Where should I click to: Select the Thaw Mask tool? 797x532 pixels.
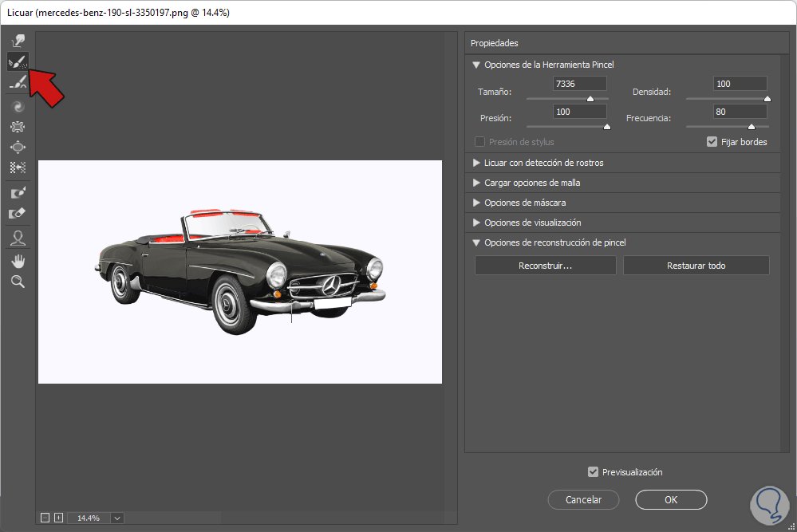point(18,214)
